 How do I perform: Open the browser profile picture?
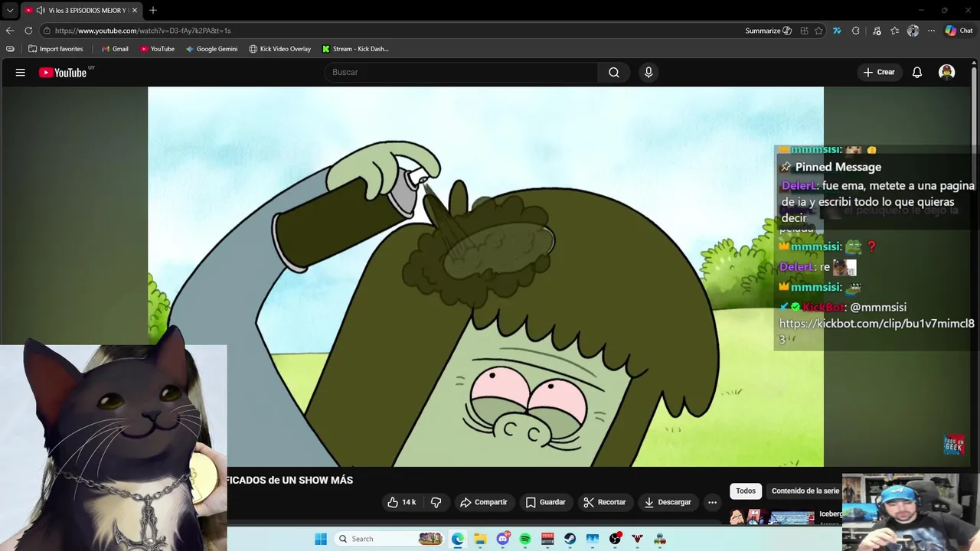pos(913,31)
